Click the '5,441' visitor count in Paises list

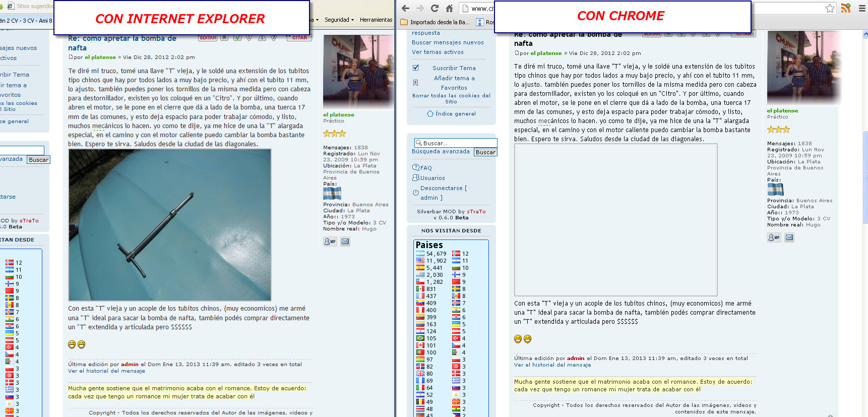[435, 268]
